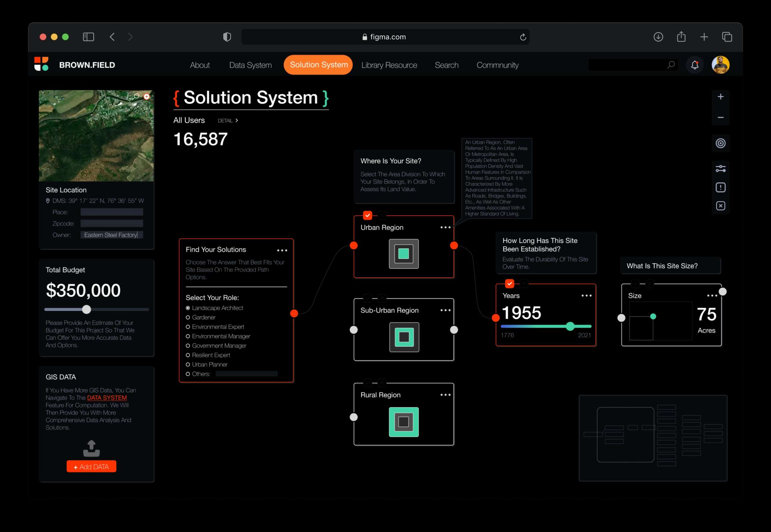
Task: Select the Gardener role radio button
Action: pyautogui.click(x=188, y=317)
